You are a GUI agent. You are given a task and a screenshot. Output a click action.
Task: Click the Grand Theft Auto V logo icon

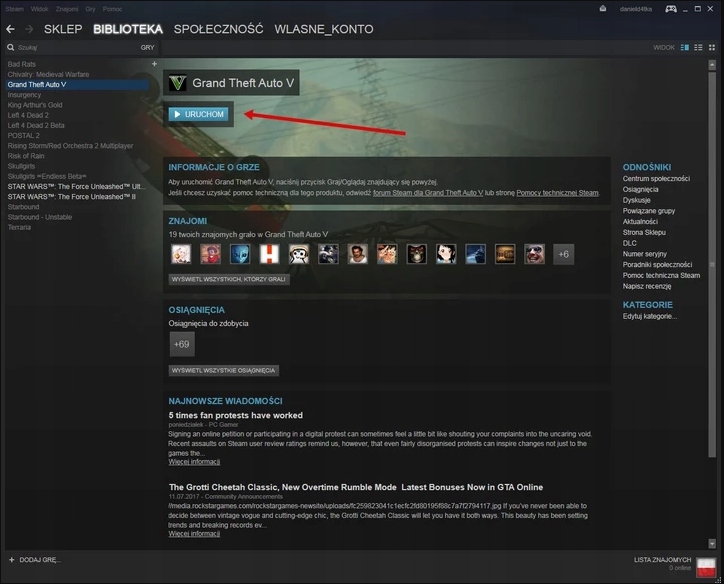177,83
